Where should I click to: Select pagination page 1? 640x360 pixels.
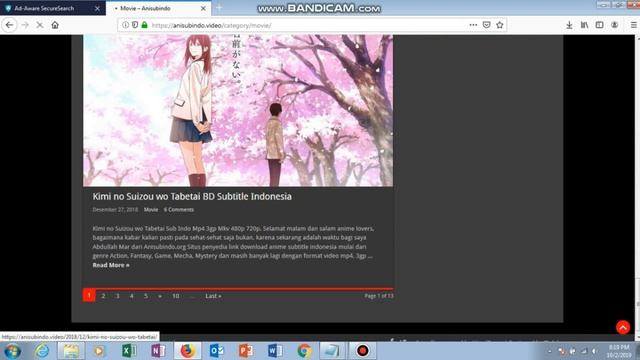[x=89, y=295]
